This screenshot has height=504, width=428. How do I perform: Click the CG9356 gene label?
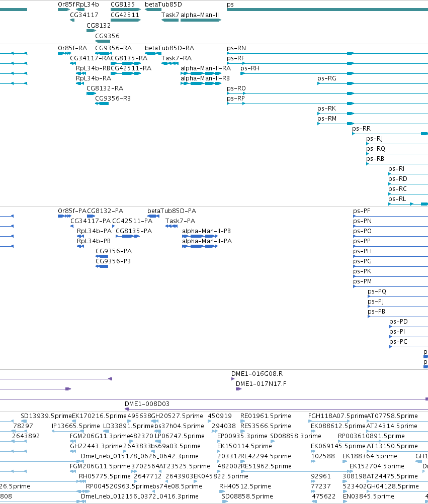pyautogui.click(x=107, y=36)
